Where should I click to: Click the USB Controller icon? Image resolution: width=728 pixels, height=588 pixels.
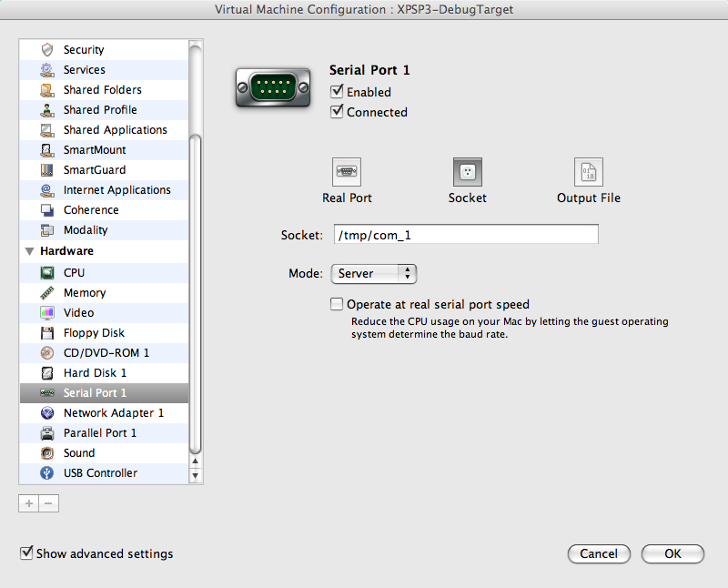[x=47, y=473]
